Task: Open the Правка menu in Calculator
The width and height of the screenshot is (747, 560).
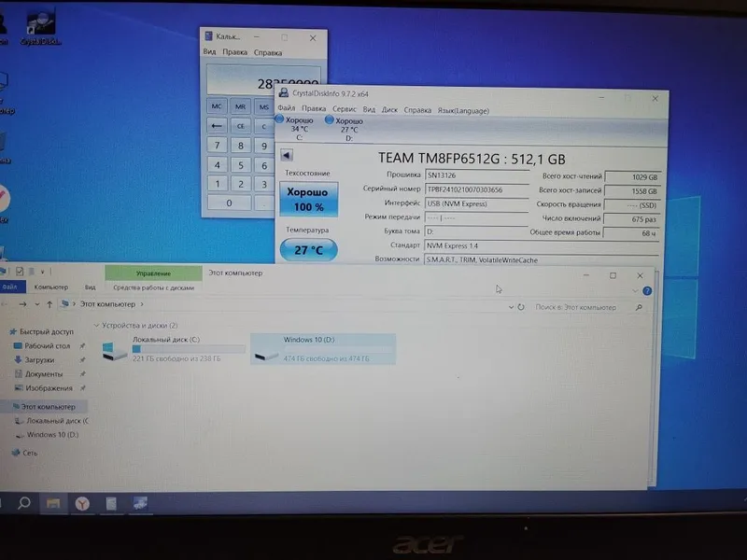Action: tap(235, 52)
